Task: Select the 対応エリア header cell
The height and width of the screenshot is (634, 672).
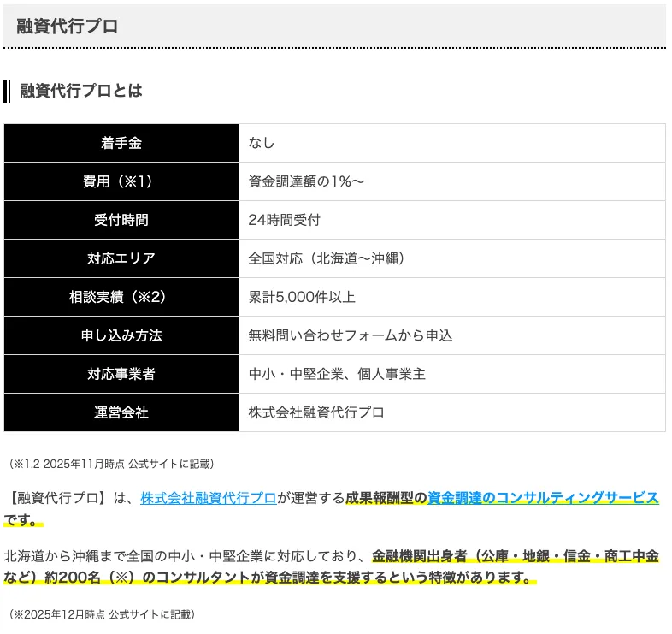Action: coord(121,258)
